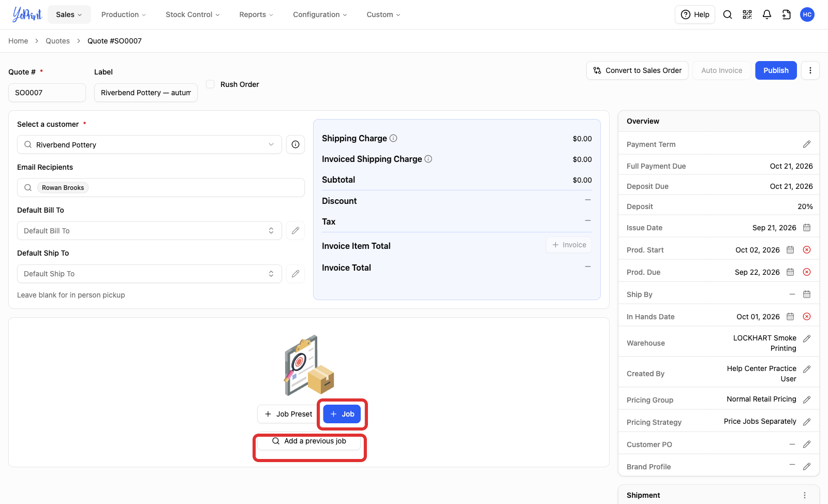
Task: Click Convert to Sales Order
Action: [x=637, y=70]
